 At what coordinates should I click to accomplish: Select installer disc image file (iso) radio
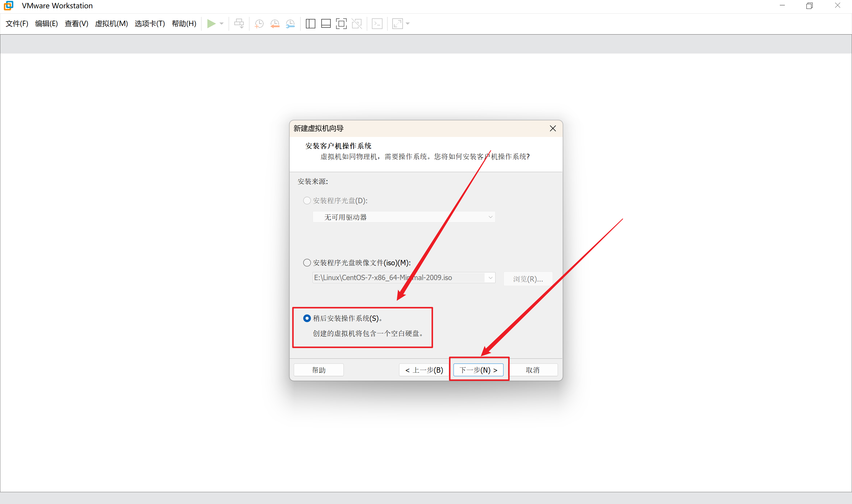tap(307, 263)
